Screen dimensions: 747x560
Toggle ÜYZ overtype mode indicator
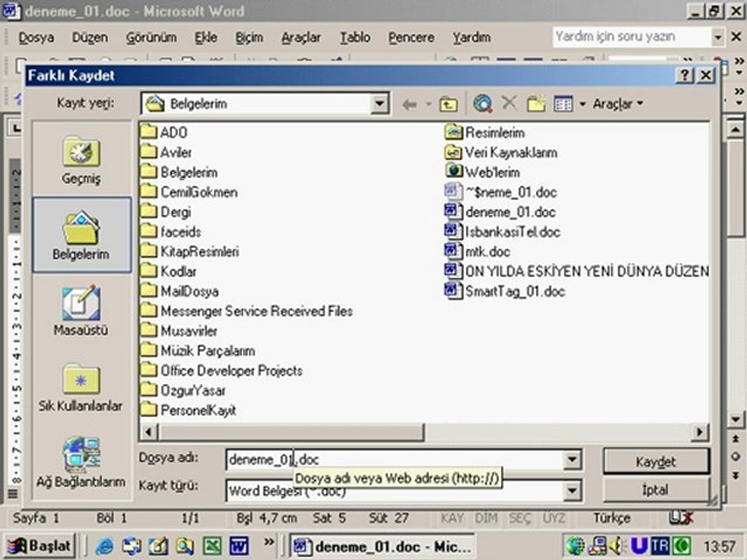553,518
